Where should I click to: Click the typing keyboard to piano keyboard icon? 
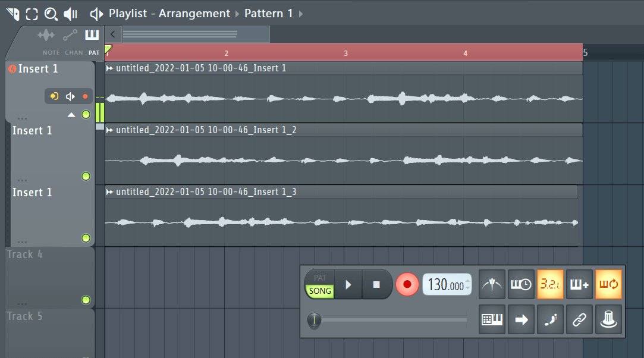click(x=492, y=319)
